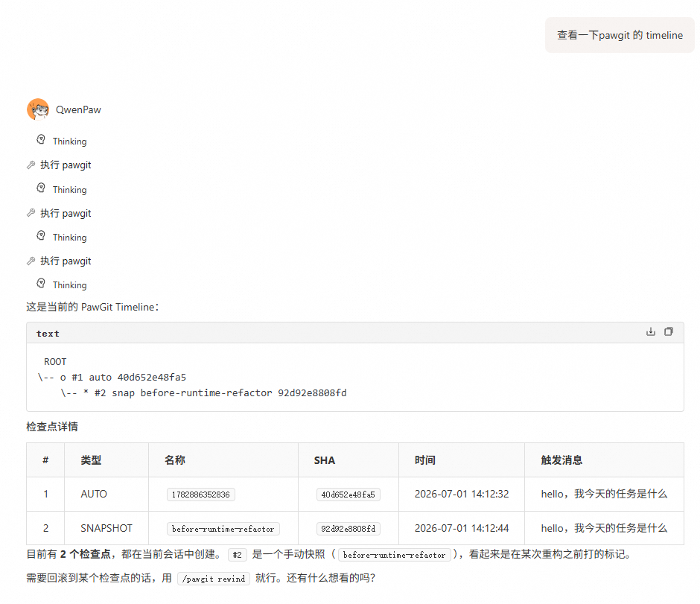Click the QwenPaw sender name
The image size is (700, 604).
click(x=78, y=109)
